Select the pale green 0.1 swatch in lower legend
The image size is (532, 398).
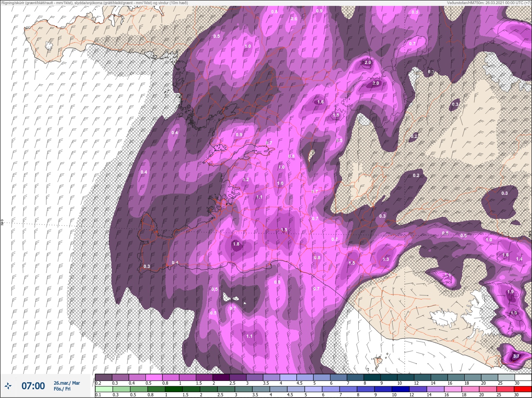tap(103, 389)
